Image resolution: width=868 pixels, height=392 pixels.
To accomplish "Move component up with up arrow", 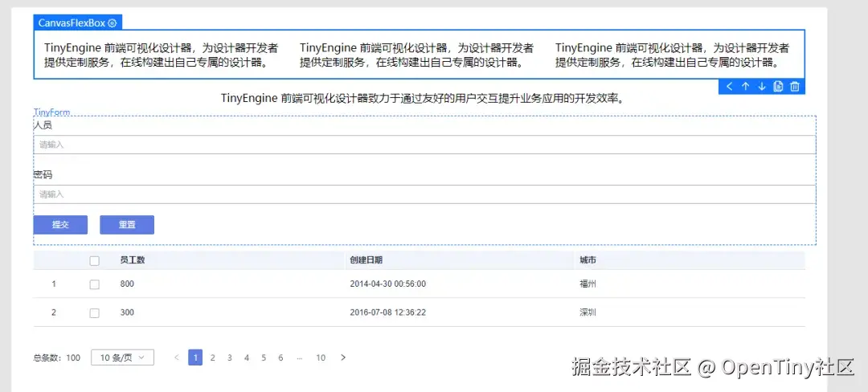I will pyautogui.click(x=745, y=86).
